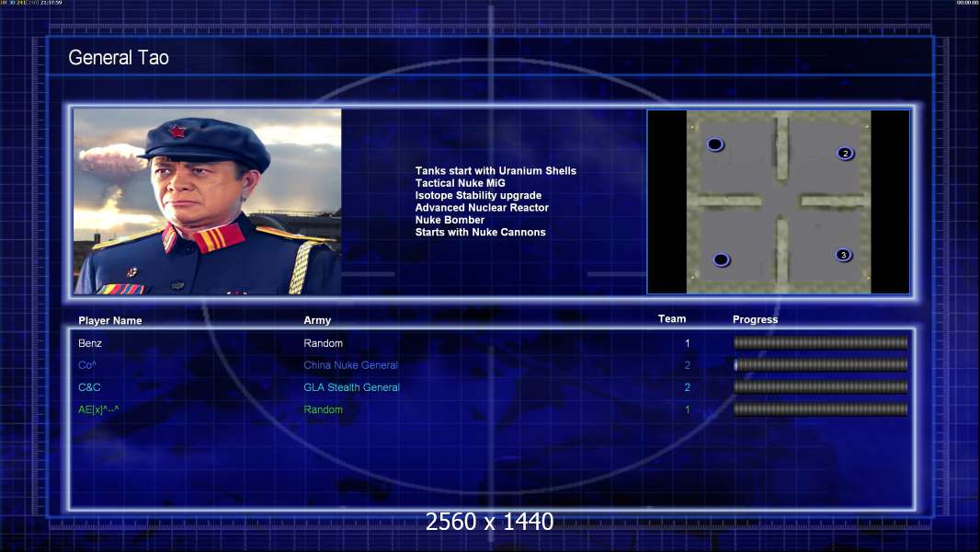Click 'Tanks start with Uranium Shells' text
The height and width of the screenshot is (552, 980).
[496, 171]
